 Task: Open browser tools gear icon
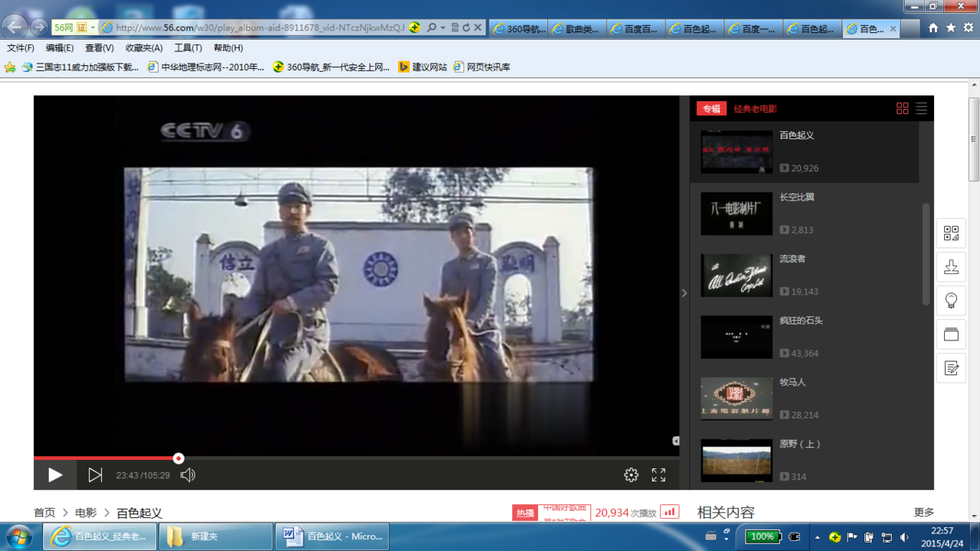(x=969, y=28)
